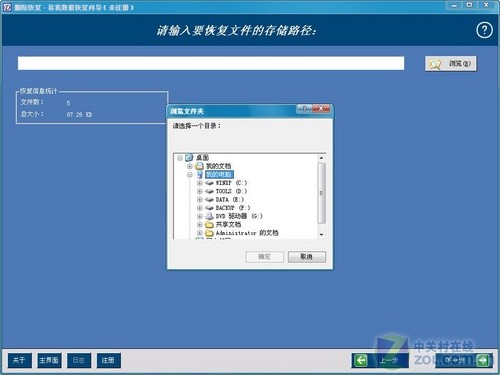Expand the TOOLS (D:) drive
Screen dimensions: 500x375
[199, 191]
